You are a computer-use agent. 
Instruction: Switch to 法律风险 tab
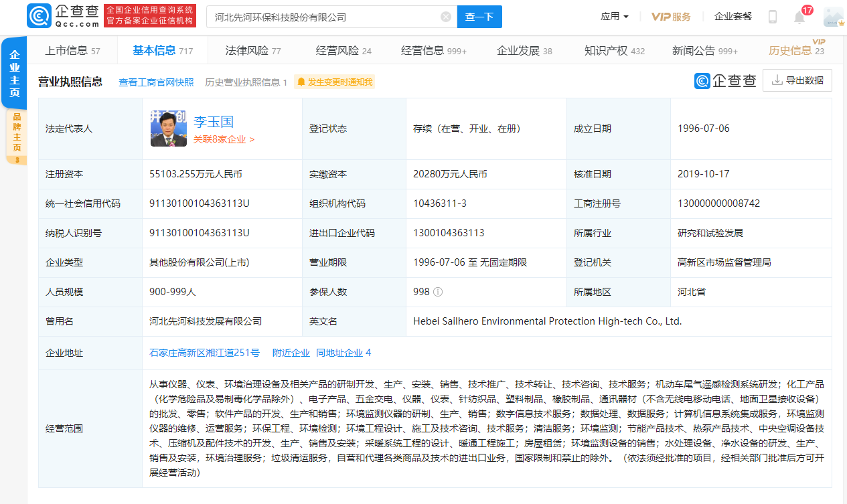point(253,50)
